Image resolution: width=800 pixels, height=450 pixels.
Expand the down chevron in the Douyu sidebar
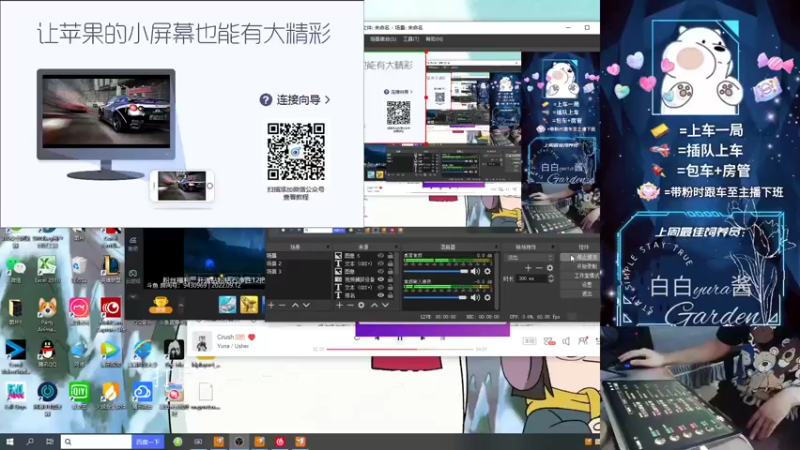click(x=133, y=296)
